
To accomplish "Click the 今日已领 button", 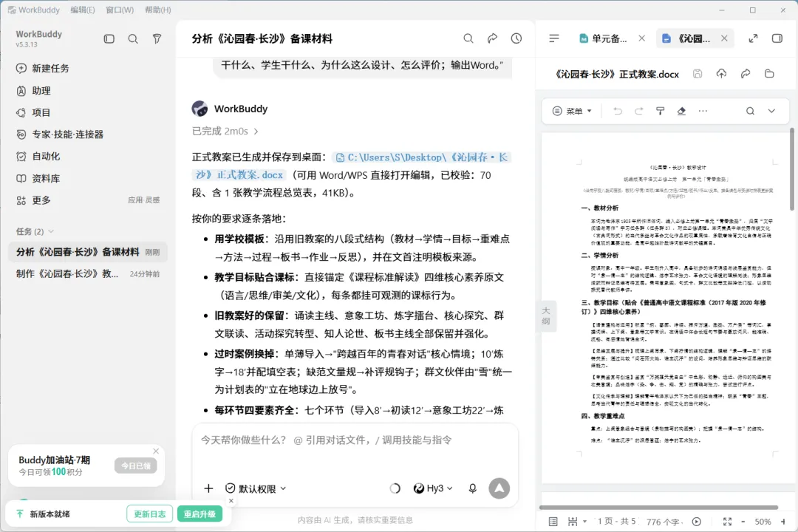I will [135, 465].
